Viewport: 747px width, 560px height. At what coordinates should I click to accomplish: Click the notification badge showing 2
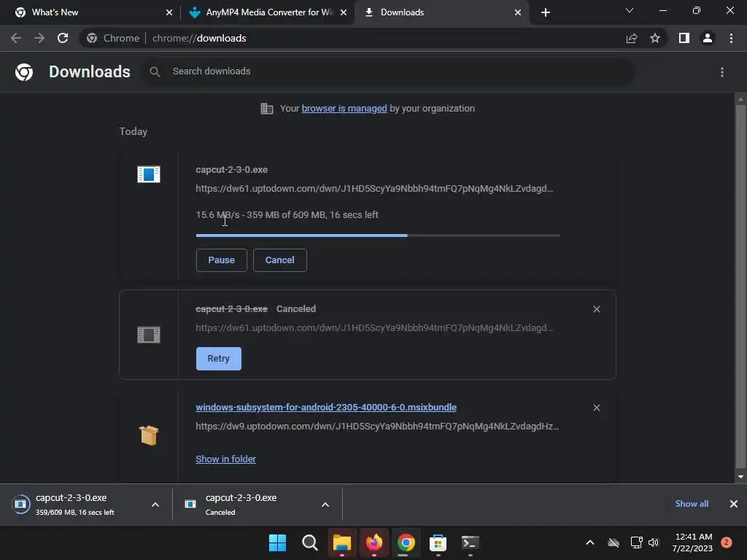pyautogui.click(x=727, y=542)
